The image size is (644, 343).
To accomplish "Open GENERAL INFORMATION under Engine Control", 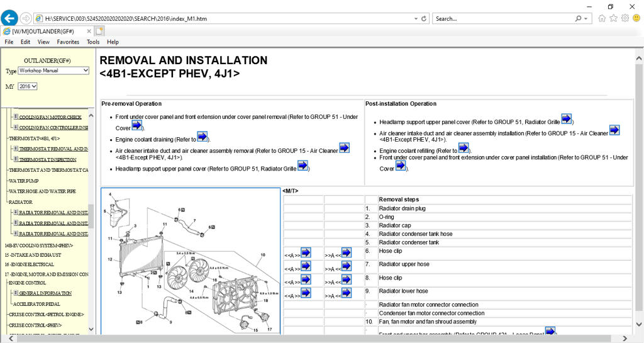I will [x=45, y=293].
